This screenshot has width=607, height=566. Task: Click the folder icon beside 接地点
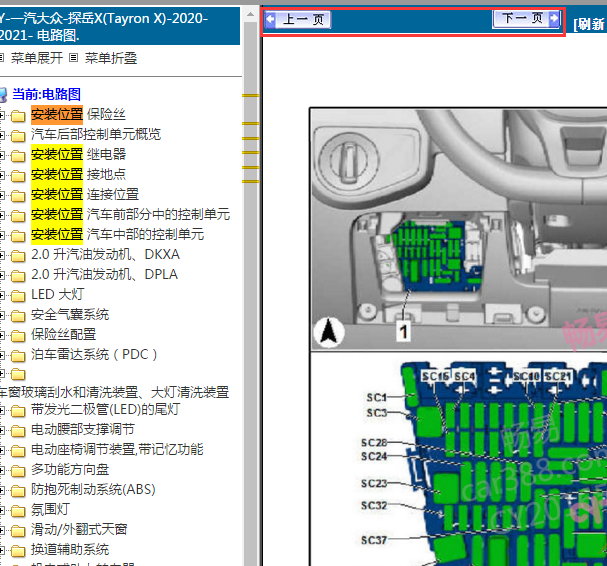point(18,175)
